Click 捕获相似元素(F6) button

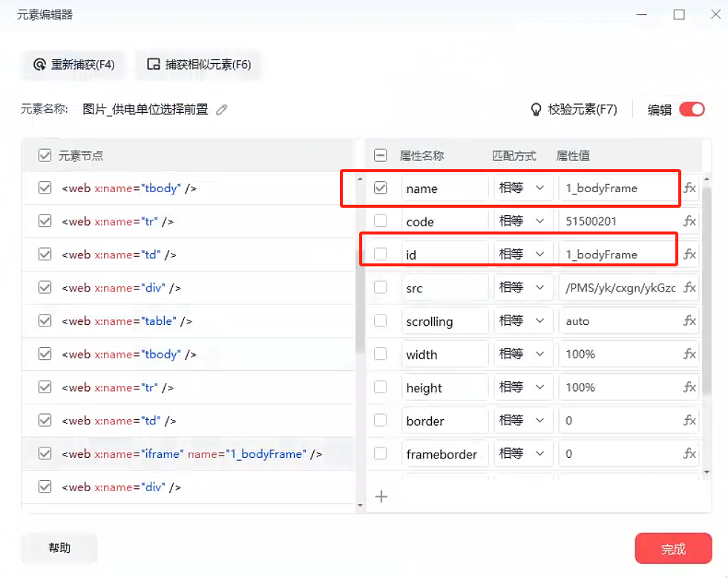coord(199,65)
